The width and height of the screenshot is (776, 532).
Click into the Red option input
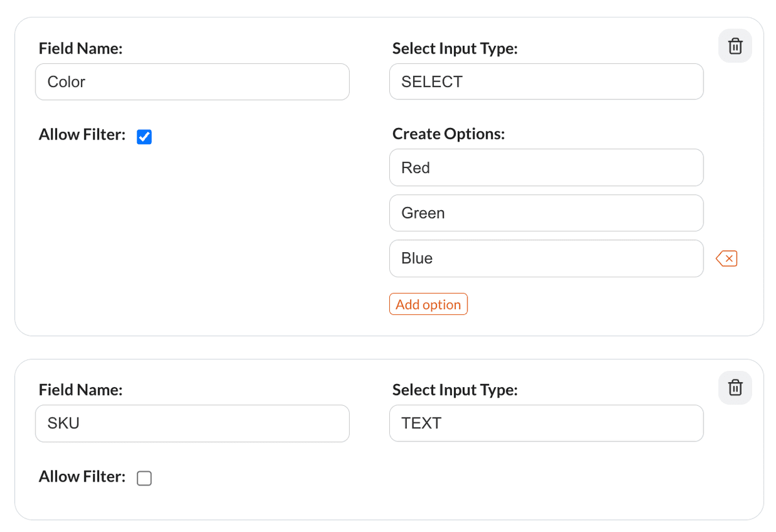click(546, 167)
